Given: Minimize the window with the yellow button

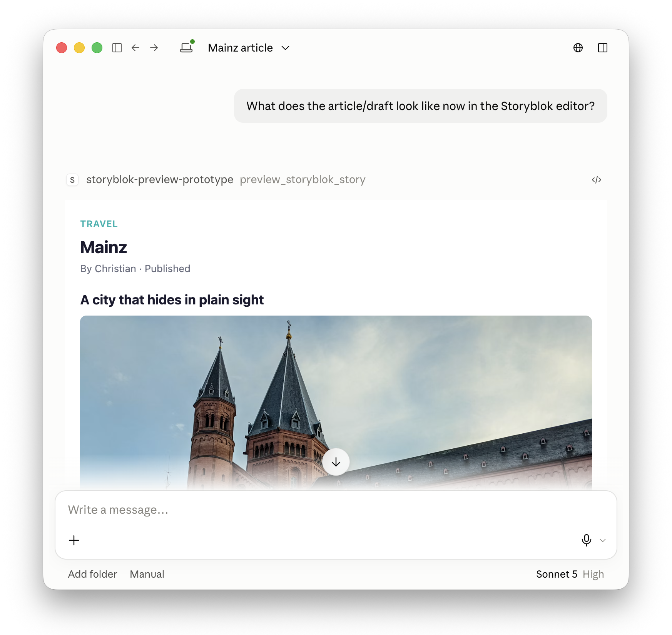Looking at the screenshot, I should [79, 48].
